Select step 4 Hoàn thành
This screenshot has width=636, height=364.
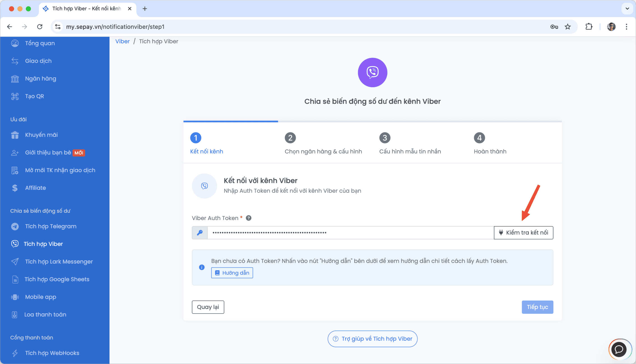(490, 143)
